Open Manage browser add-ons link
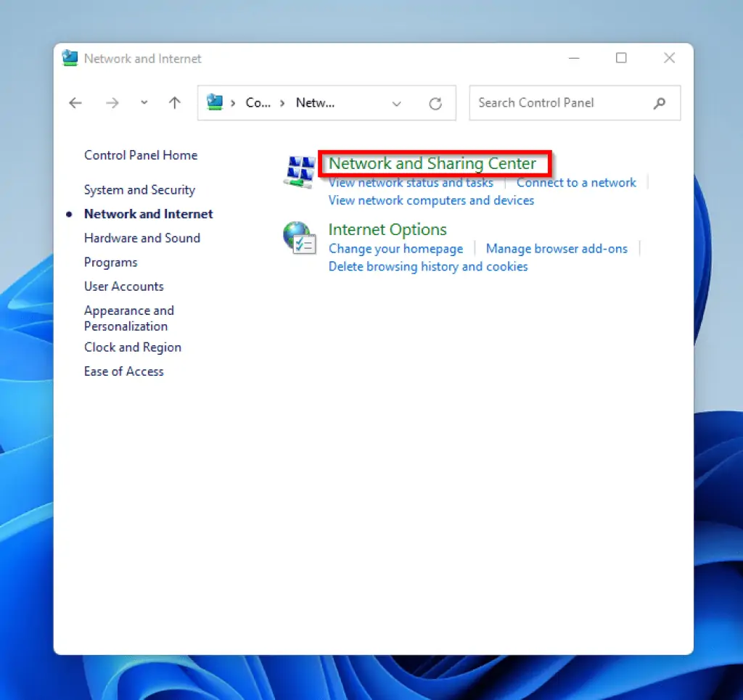This screenshot has width=743, height=700. point(557,249)
